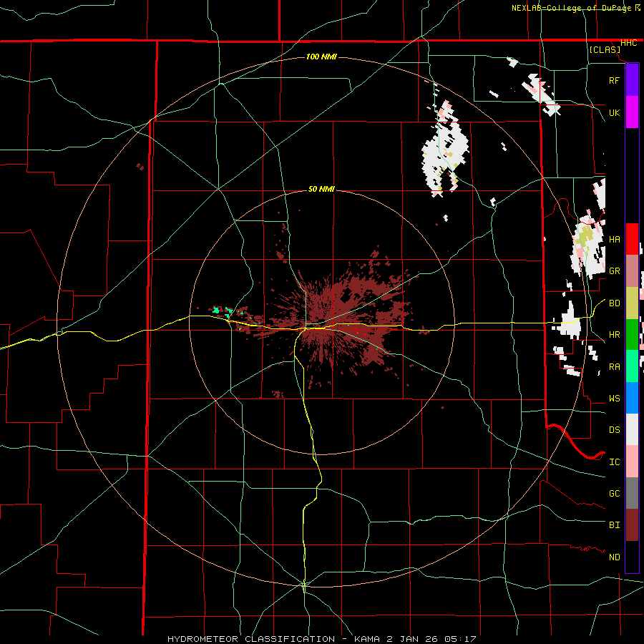Select the GR graupel legend color block
This screenshot has height=644, width=644.
632,271
